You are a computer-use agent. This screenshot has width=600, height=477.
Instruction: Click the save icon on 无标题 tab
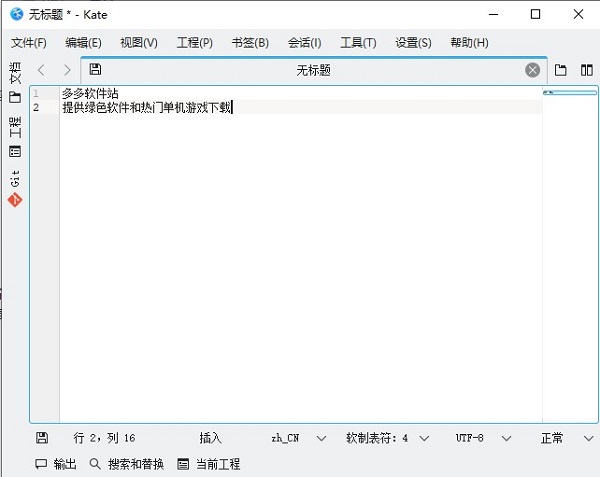pyautogui.click(x=95, y=69)
